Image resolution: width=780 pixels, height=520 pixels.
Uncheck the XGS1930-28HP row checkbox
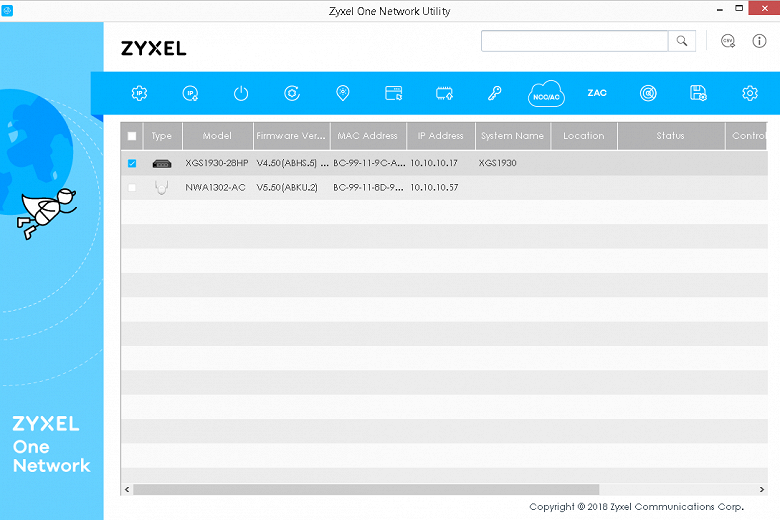click(132, 163)
